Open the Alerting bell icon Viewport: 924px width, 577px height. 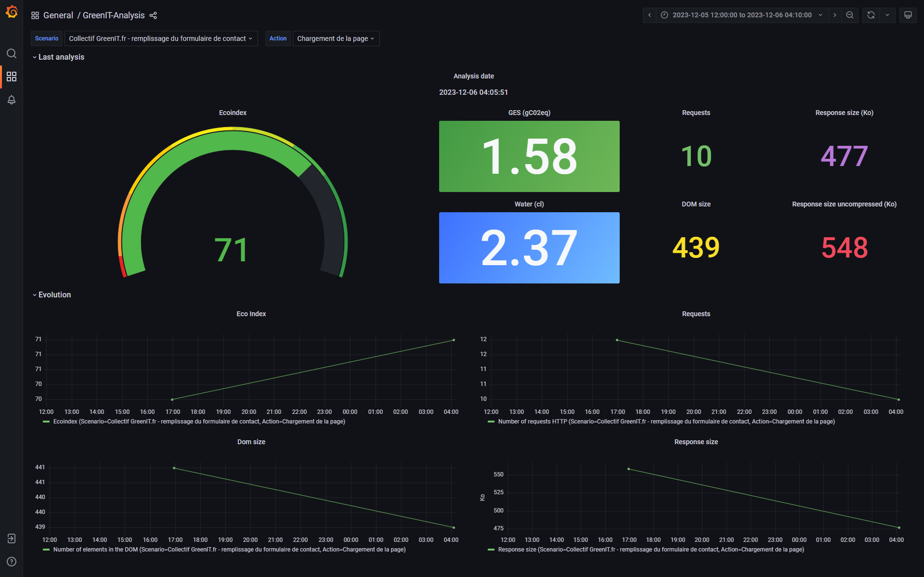pos(12,100)
